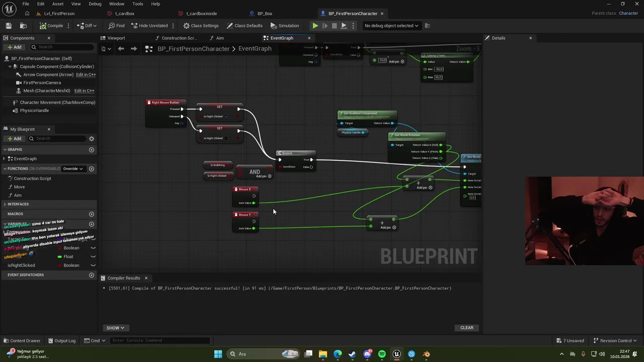Click Edit in C++ for Mesh
644x362 pixels.
(84, 90)
